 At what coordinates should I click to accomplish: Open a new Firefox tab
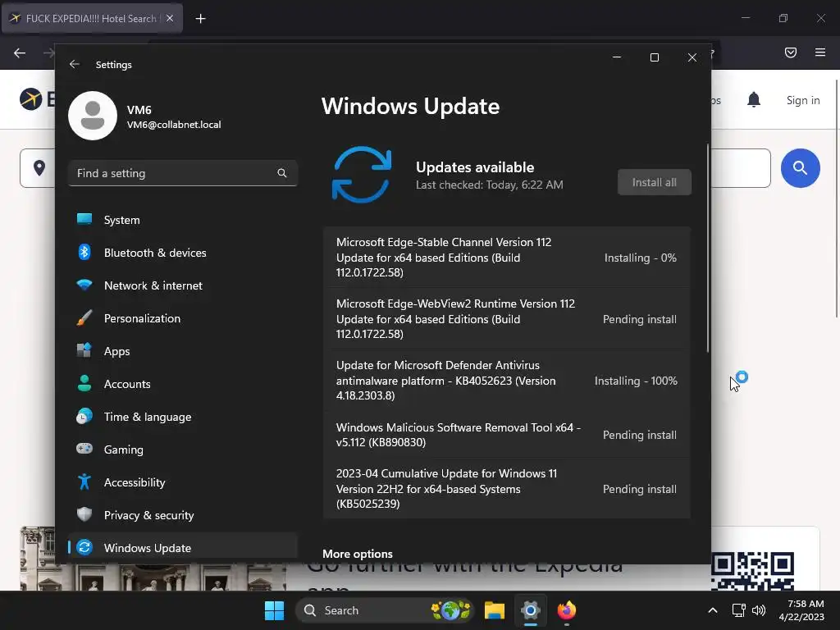point(200,19)
